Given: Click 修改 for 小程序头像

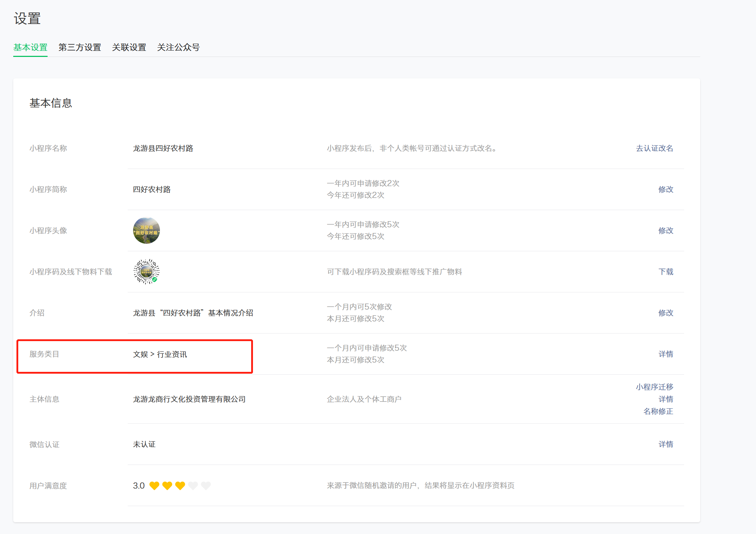Looking at the screenshot, I should point(665,230).
